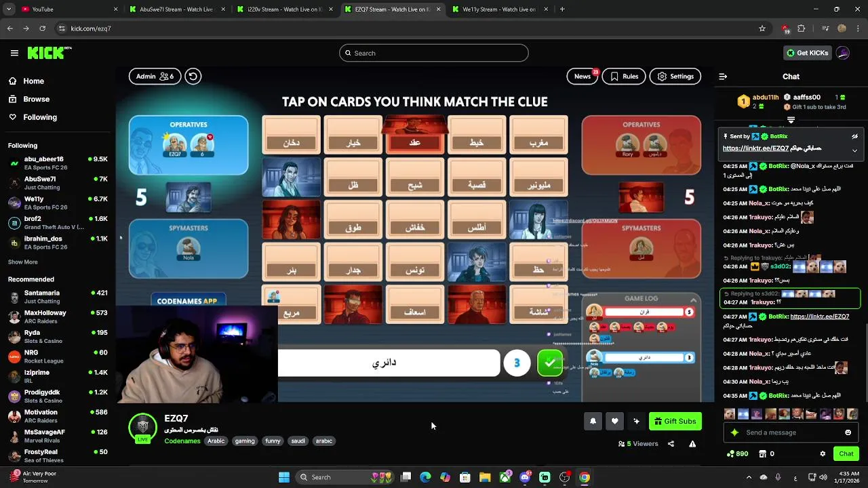Expand the pinned message chevron
The image size is (868, 488).
854,150
